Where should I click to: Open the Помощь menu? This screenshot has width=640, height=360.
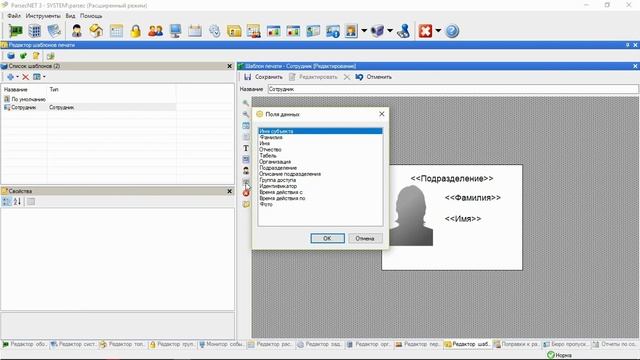[91, 16]
